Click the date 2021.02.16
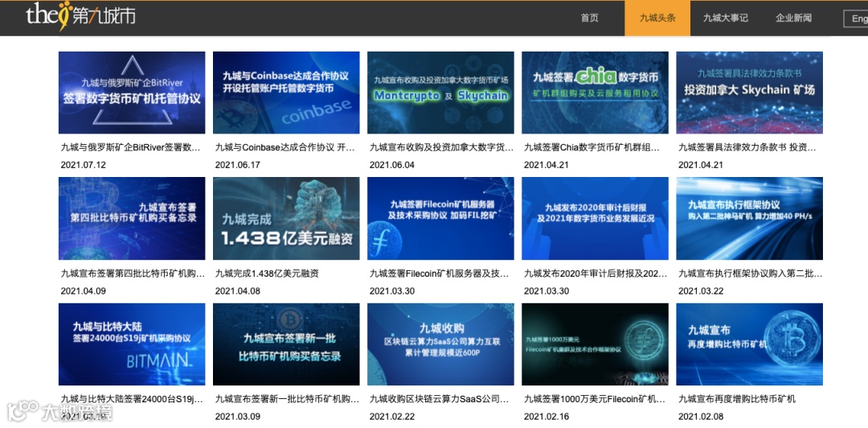Image resolution: width=868 pixels, height=428 pixels. click(547, 416)
